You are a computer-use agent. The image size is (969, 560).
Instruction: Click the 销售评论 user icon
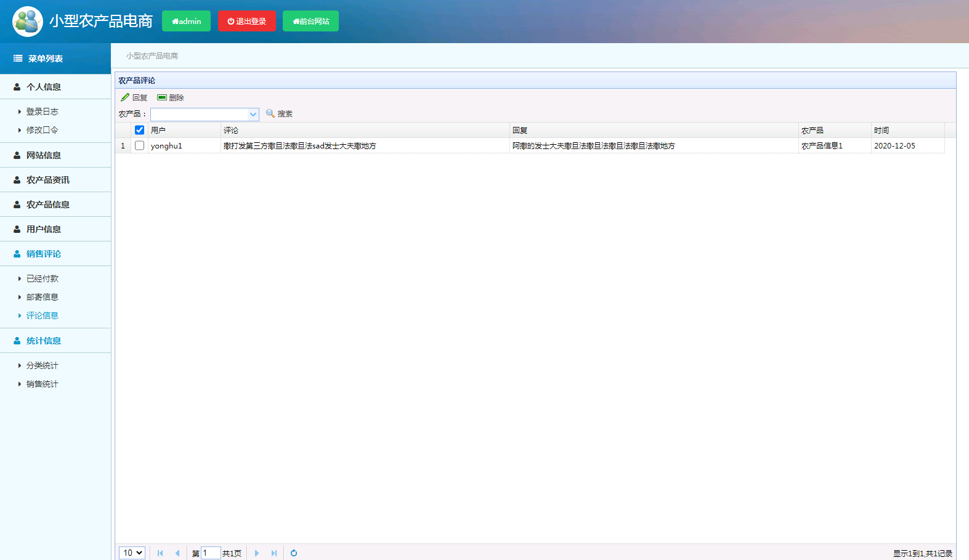tap(17, 254)
